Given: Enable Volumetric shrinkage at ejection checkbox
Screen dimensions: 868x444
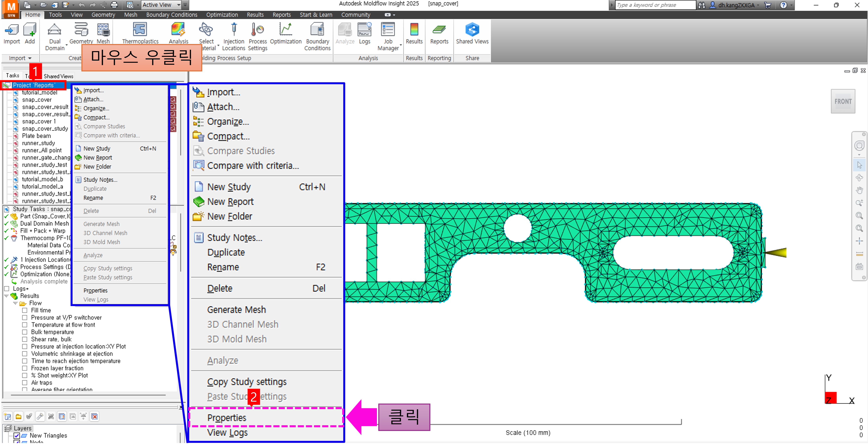Looking at the screenshot, I should tap(25, 354).
